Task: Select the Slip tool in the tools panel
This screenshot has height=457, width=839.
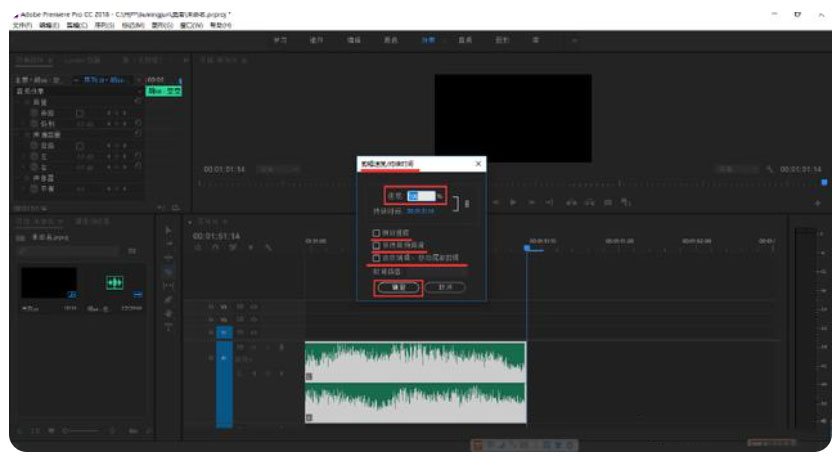Action: (167, 285)
